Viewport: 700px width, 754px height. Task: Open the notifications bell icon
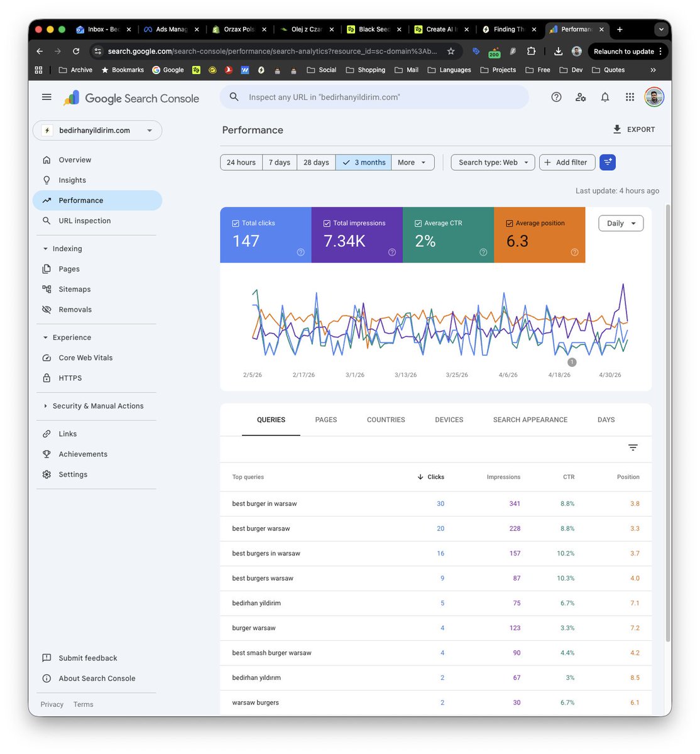coord(605,97)
